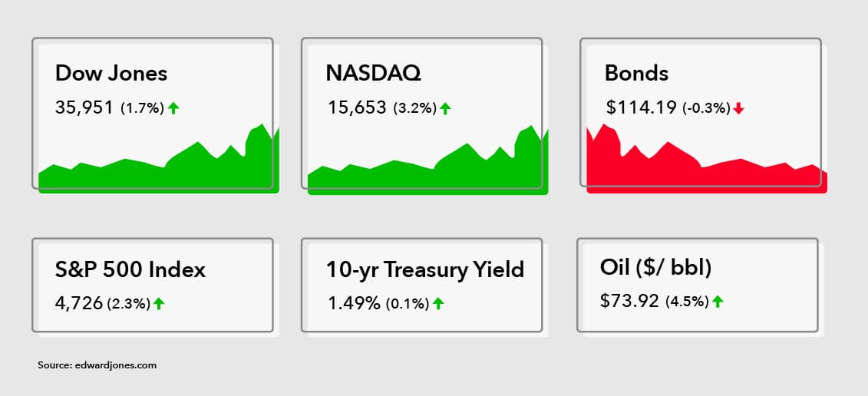Open the Dow Jones card title

111,73
